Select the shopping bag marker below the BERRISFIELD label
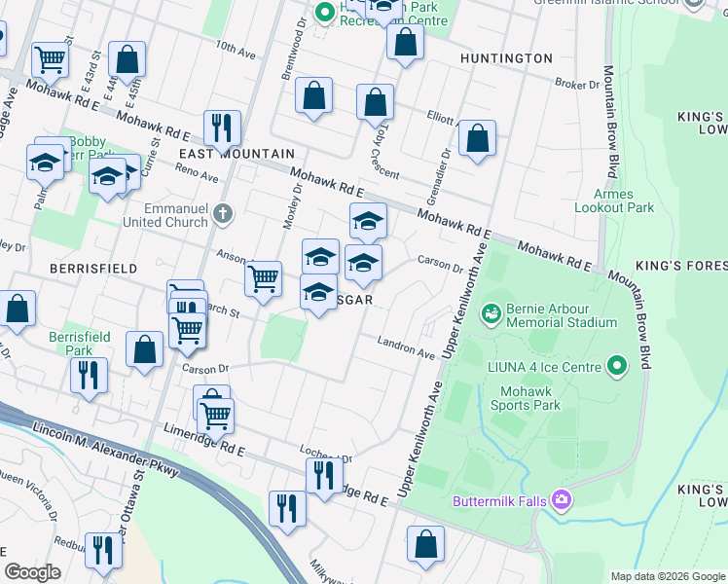This screenshot has width=728, height=584. coord(18,310)
